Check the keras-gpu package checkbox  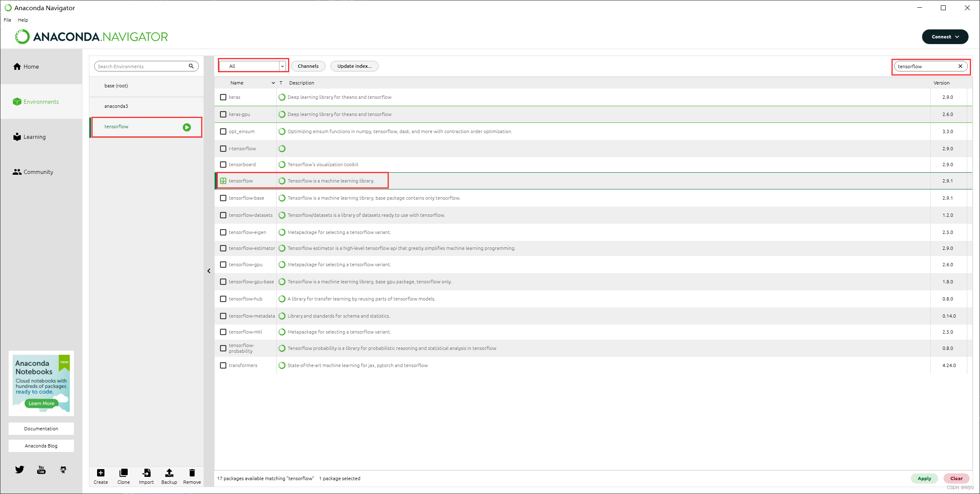pos(223,114)
